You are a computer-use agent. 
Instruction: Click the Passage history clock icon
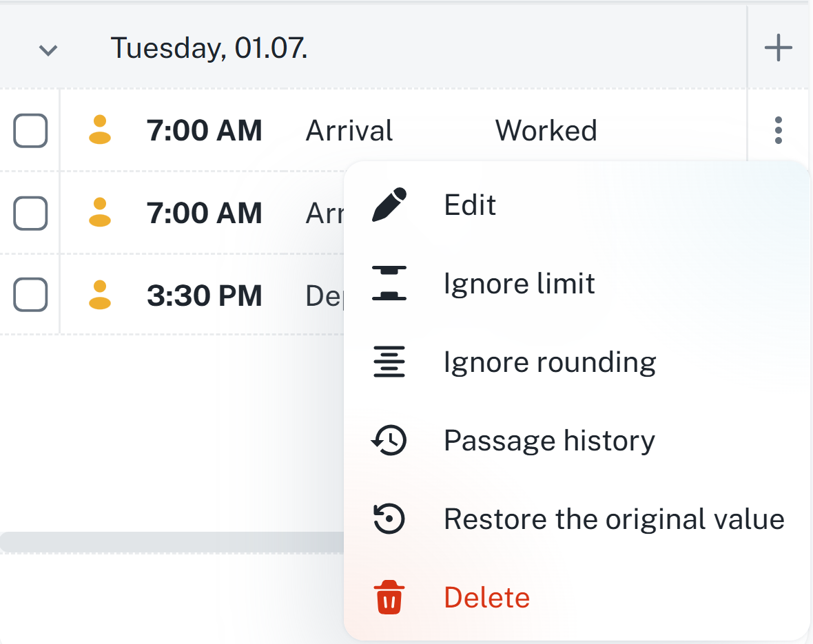[389, 440]
